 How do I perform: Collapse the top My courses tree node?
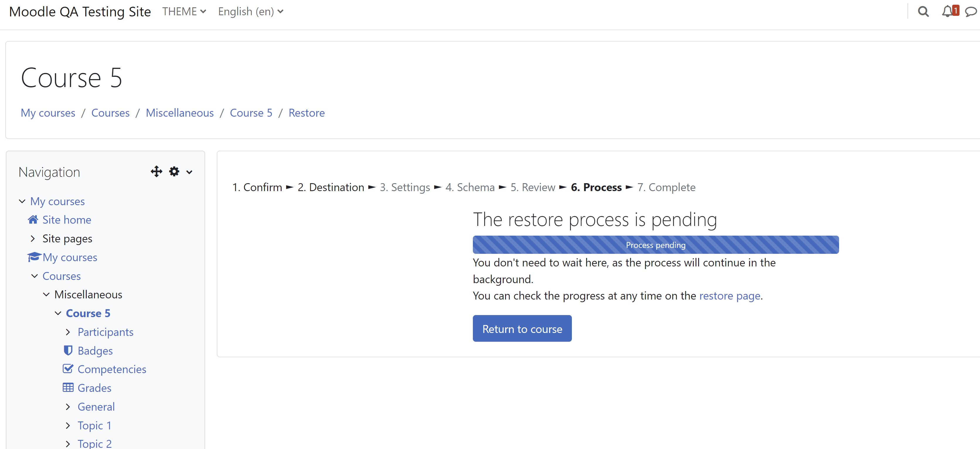[22, 201]
